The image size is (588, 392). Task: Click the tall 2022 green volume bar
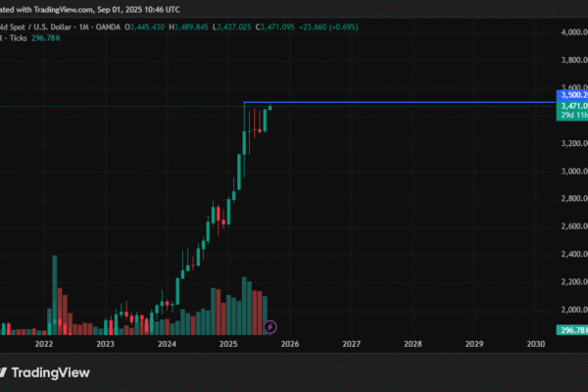pos(54,294)
